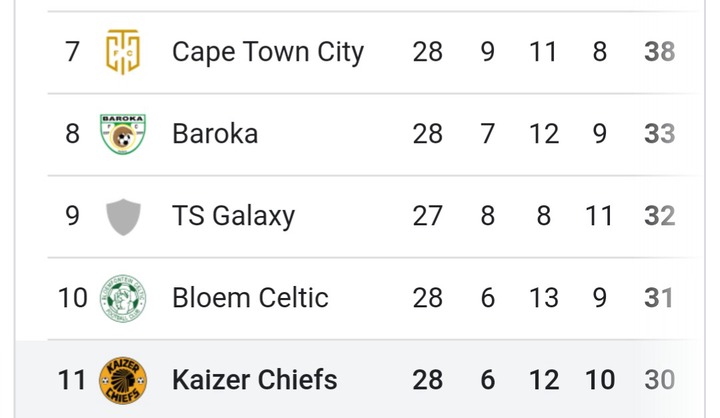Viewport: 720px width, 418px height.
Task: Click TS Galaxy's 27 matches played
Action: pyautogui.click(x=427, y=216)
